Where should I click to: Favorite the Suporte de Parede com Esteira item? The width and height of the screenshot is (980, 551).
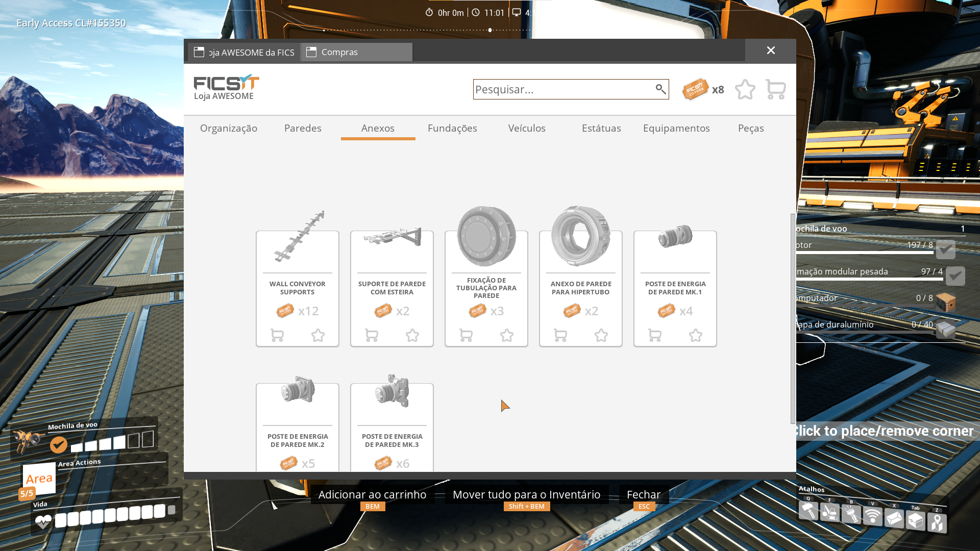(x=412, y=335)
